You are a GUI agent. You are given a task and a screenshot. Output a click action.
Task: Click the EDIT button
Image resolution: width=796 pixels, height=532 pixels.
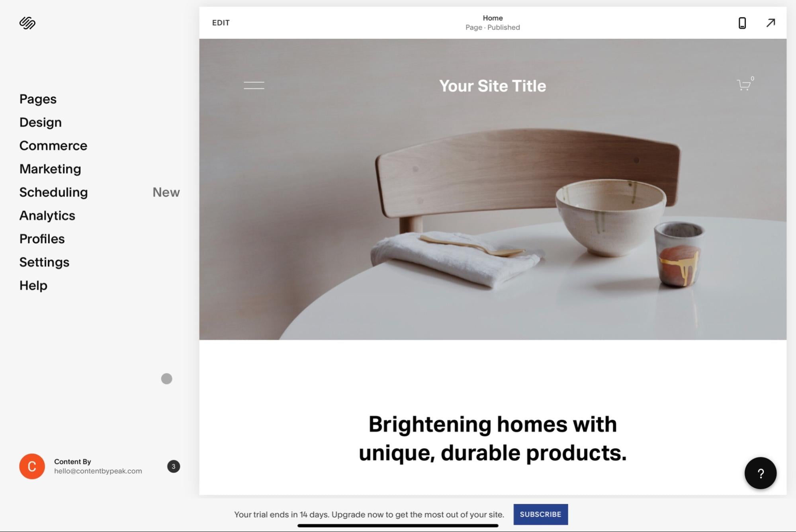pyautogui.click(x=221, y=22)
